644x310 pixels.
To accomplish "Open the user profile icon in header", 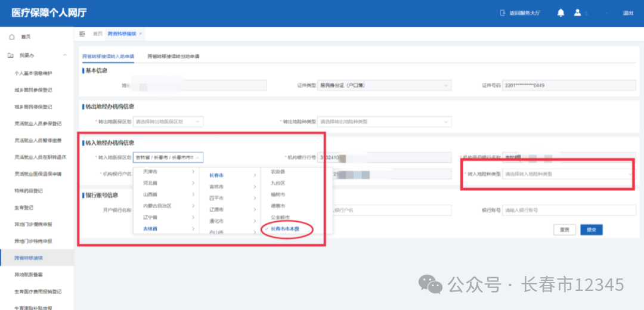I will click(x=577, y=13).
